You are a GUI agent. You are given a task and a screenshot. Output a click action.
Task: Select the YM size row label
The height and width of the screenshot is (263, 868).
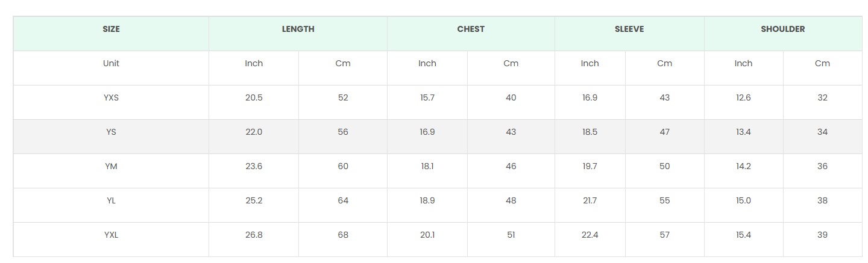(111, 166)
